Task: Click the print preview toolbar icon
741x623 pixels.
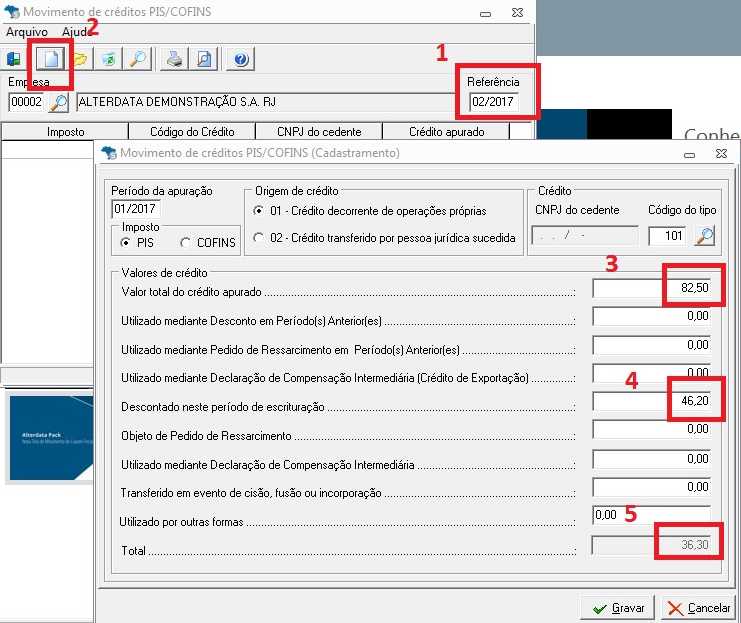Action: point(204,59)
